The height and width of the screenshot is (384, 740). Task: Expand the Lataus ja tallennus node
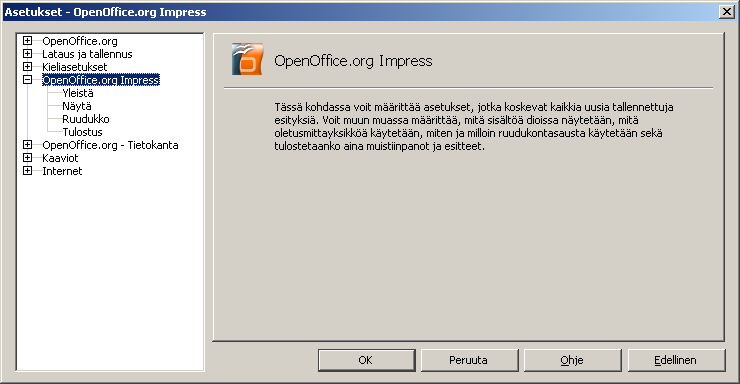[27, 54]
